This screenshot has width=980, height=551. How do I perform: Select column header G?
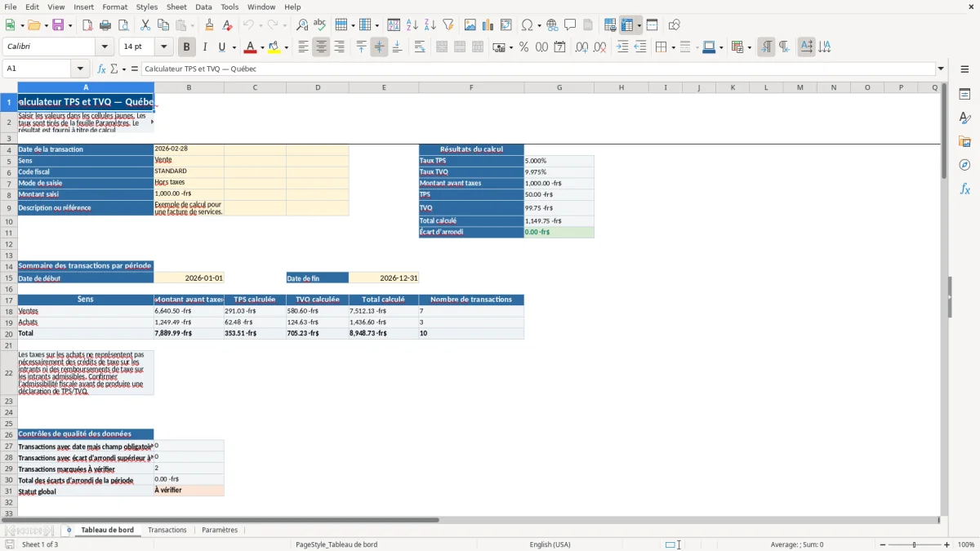[559, 87]
